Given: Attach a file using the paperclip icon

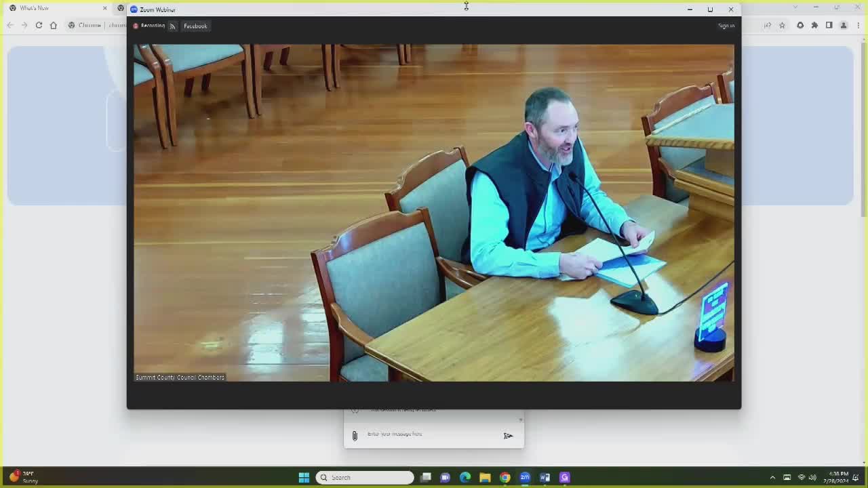Looking at the screenshot, I should coord(355,435).
